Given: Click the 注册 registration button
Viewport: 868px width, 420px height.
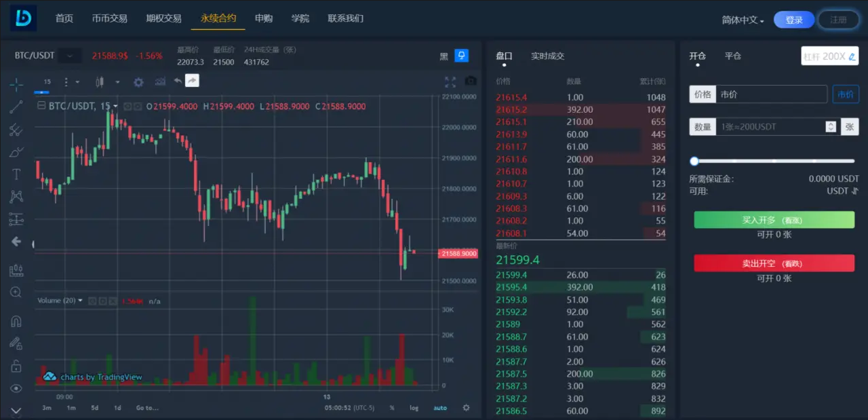Looking at the screenshot, I should [838, 20].
